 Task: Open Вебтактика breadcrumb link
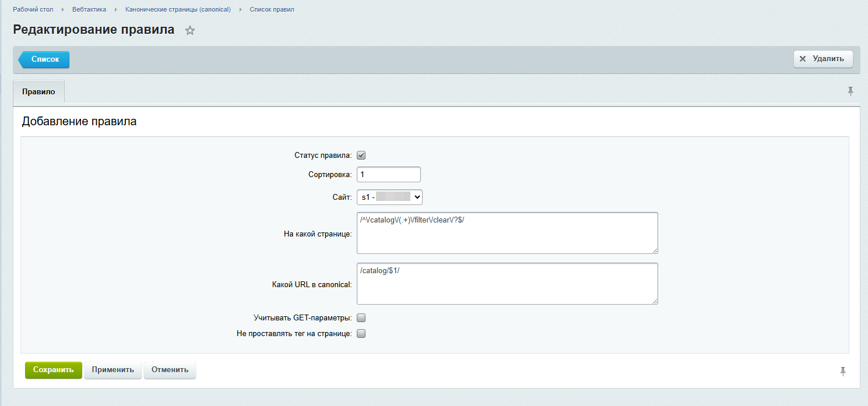coord(89,10)
